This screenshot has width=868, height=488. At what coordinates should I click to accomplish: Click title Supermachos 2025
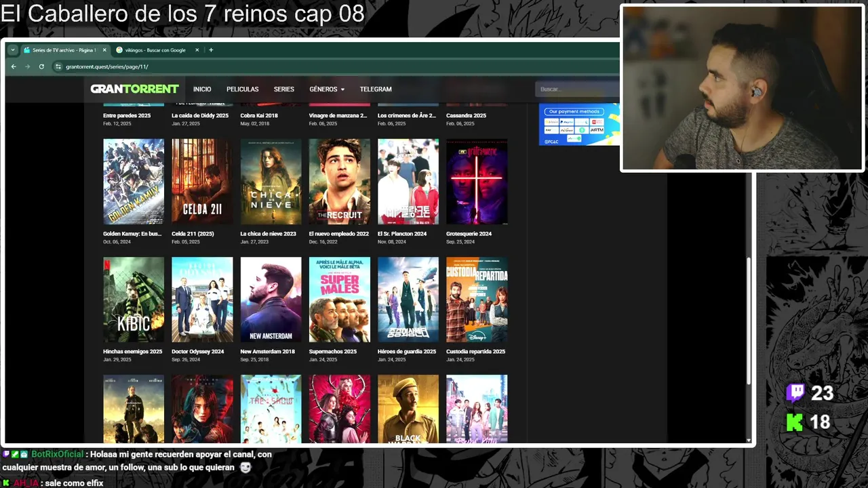[x=333, y=352]
